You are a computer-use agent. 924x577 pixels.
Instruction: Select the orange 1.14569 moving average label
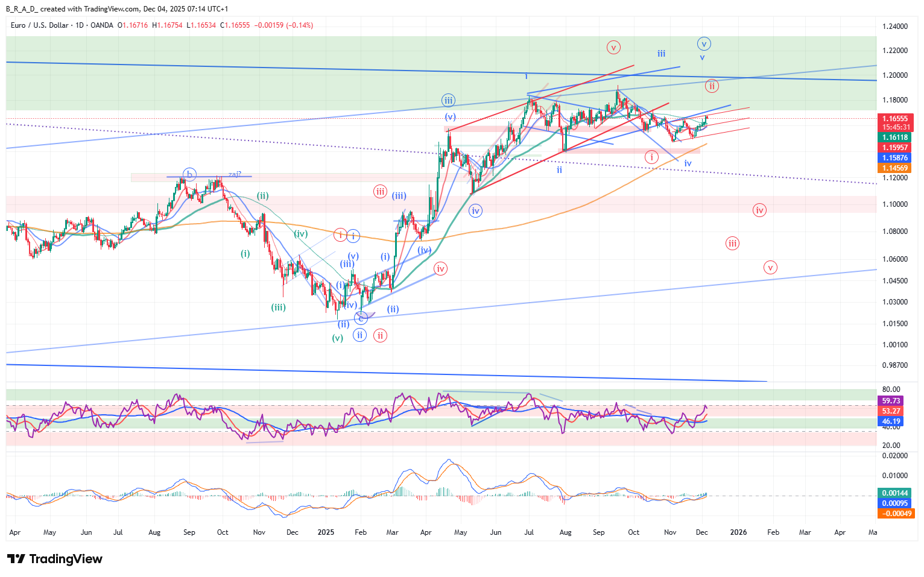click(x=895, y=168)
